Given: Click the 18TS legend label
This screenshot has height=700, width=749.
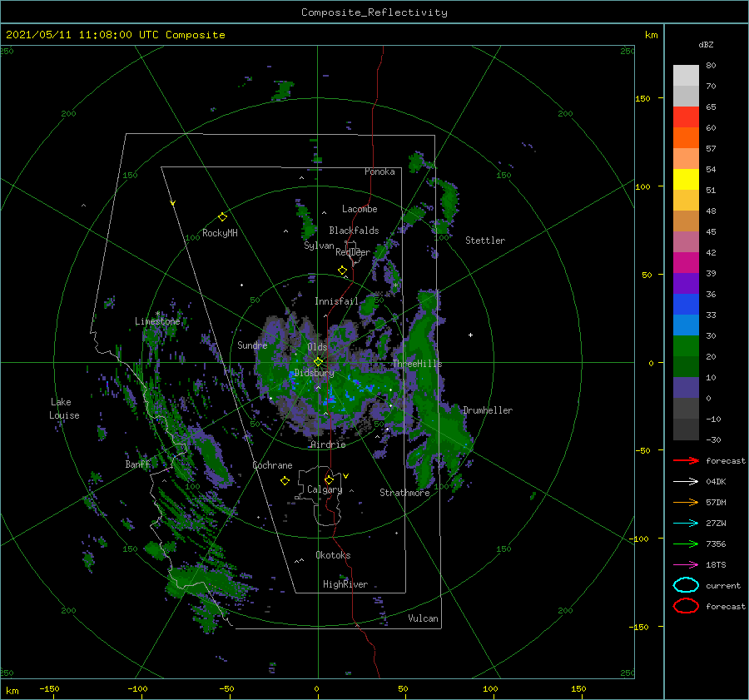Looking at the screenshot, I should pyautogui.click(x=716, y=565).
